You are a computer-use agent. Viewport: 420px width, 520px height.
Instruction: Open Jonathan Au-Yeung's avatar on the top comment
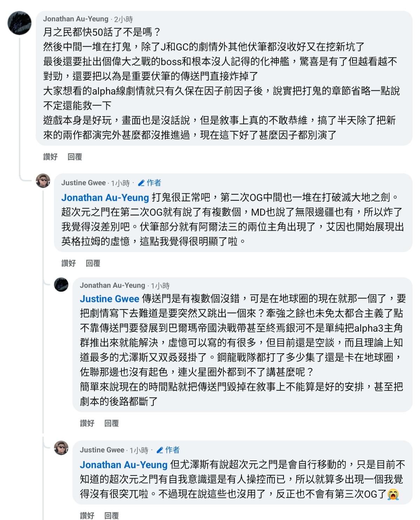click(20, 23)
